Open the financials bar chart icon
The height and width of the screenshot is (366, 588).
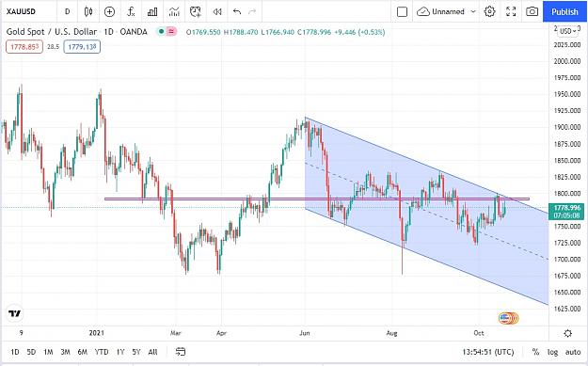[152, 11]
